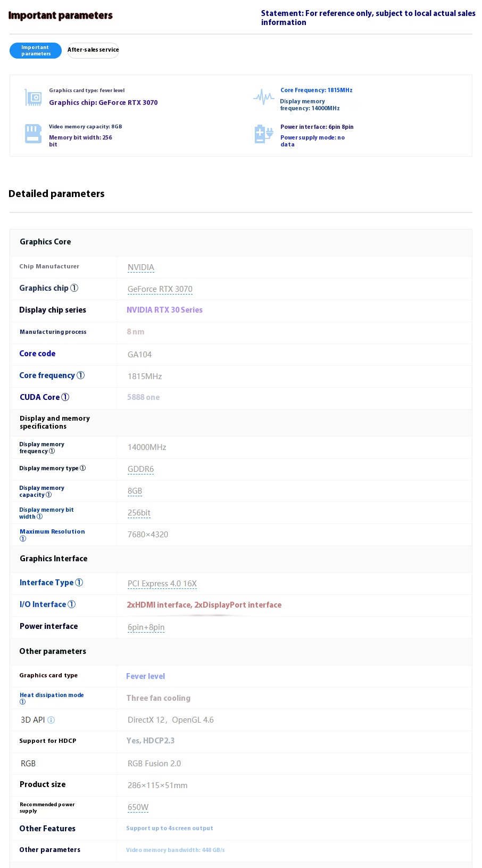Select the blue Important parameters tab

point(36,51)
